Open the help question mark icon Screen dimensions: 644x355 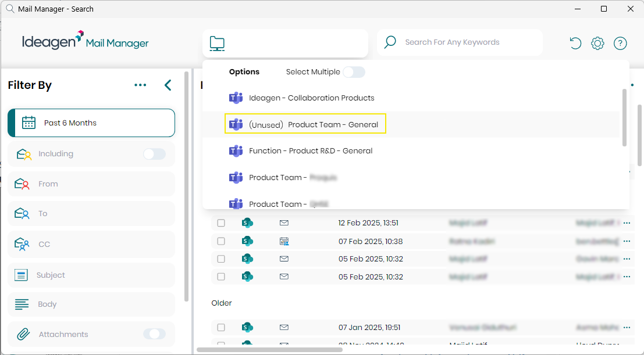click(620, 43)
